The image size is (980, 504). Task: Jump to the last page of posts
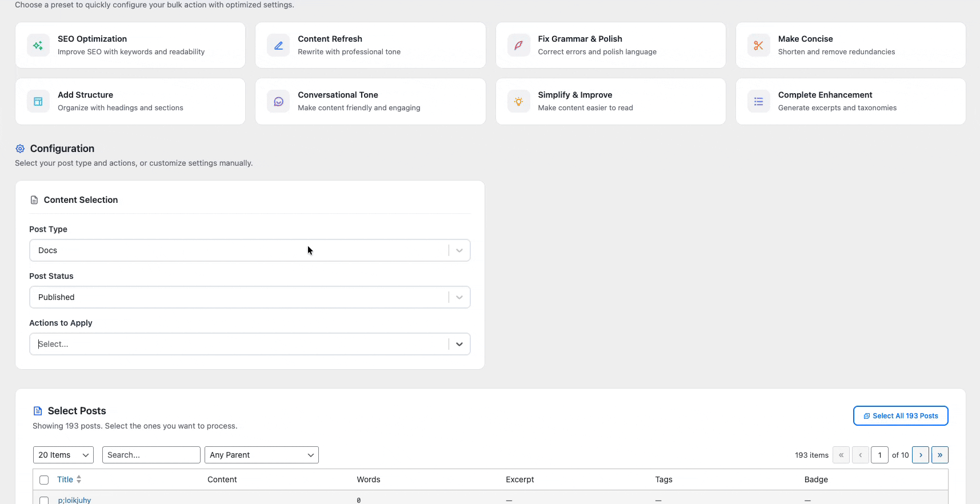click(939, 455)
